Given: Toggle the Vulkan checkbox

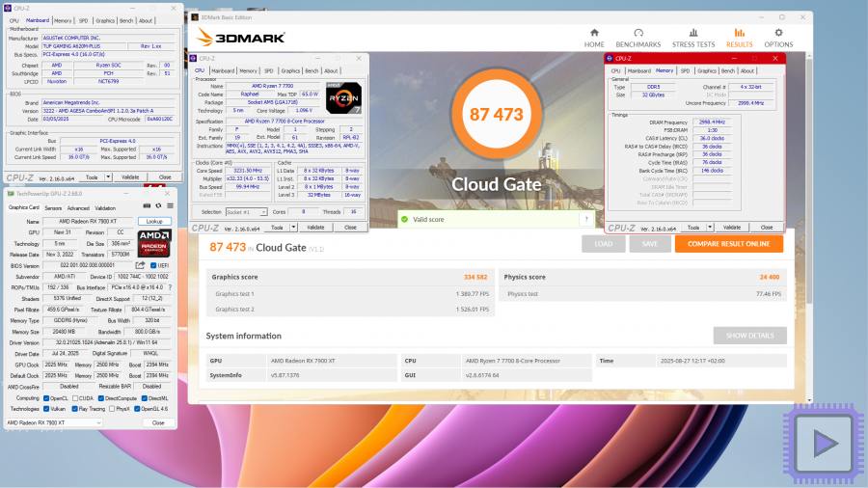Looking at the screenshot, I should pos(46,409).
